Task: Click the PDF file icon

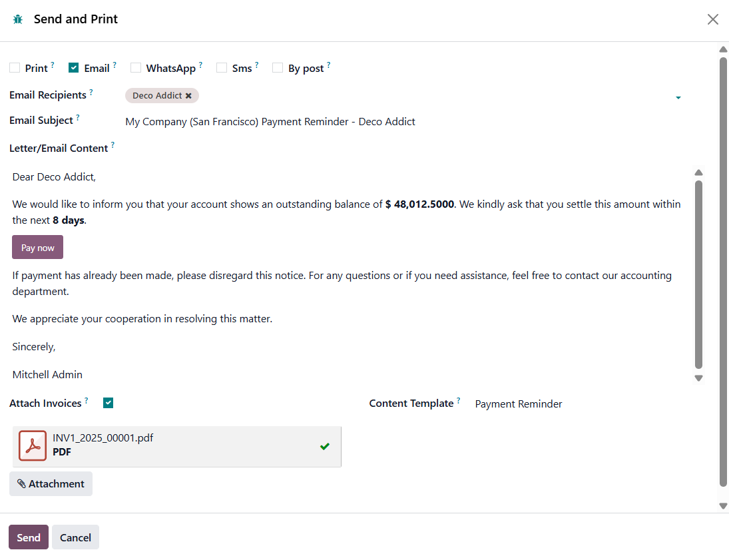Action: 33,445
